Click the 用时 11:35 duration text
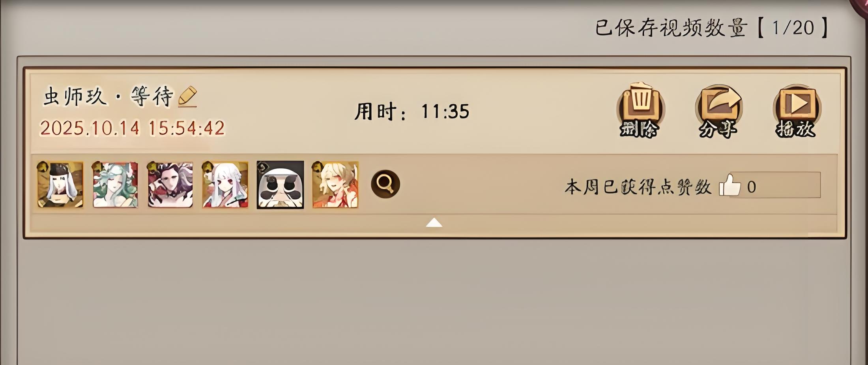 [412, 111]
